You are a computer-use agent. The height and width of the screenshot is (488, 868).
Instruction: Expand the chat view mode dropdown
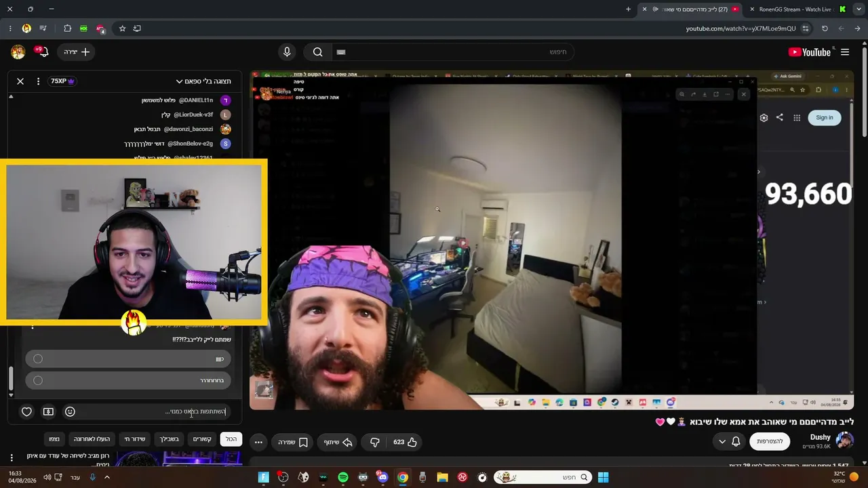[x=203, y=81]
